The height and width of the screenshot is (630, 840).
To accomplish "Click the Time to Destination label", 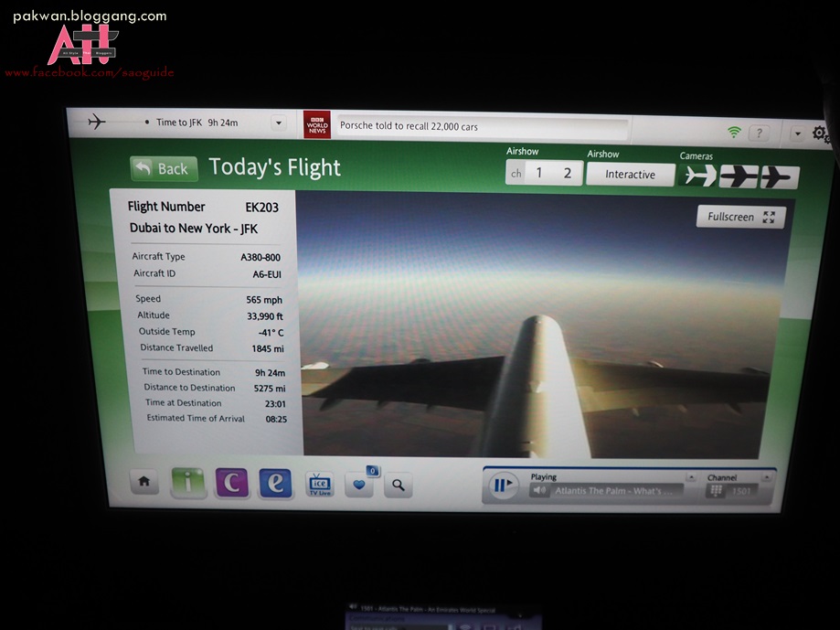I will 181,372.
